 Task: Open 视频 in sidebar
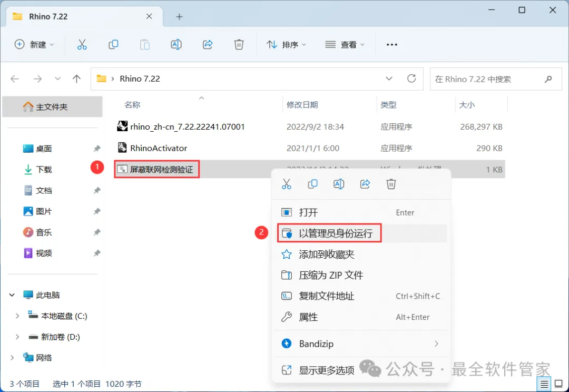click(x=44, y=253)
